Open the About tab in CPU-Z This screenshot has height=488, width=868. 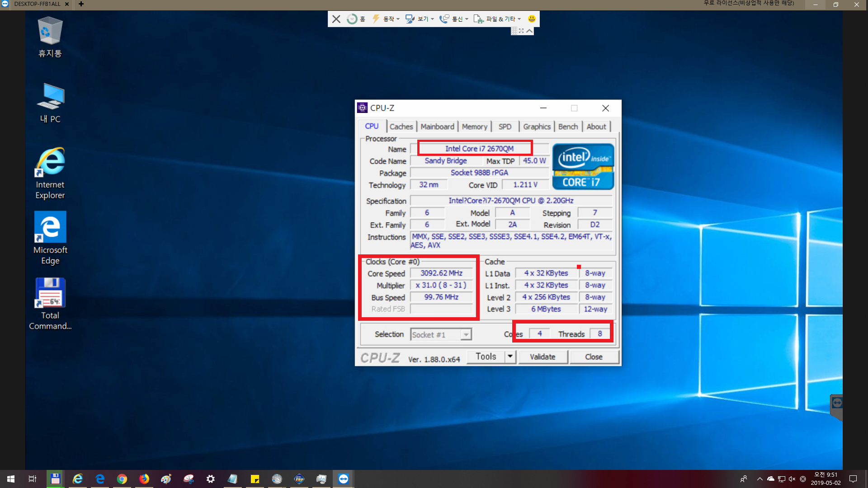(x=596, y=127)
